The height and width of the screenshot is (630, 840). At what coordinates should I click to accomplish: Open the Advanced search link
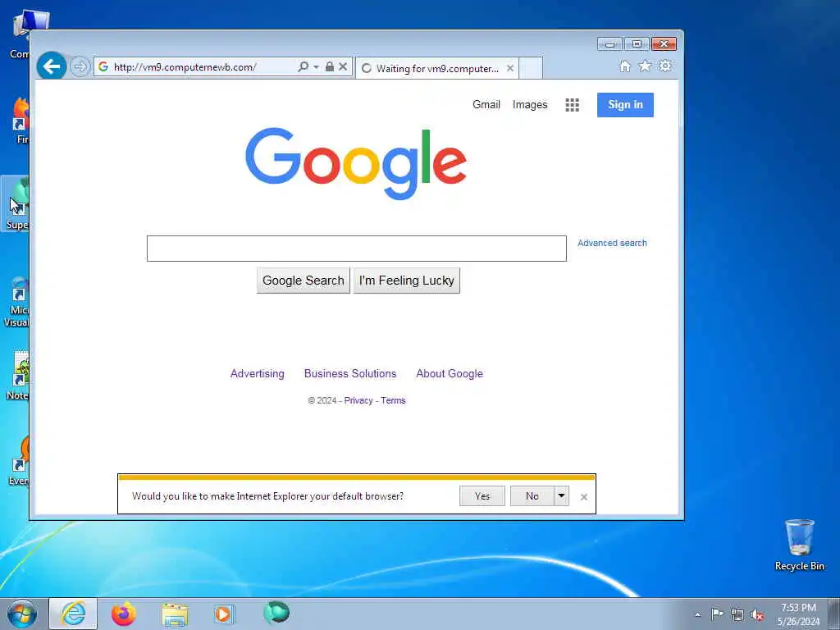click(612, 243)
